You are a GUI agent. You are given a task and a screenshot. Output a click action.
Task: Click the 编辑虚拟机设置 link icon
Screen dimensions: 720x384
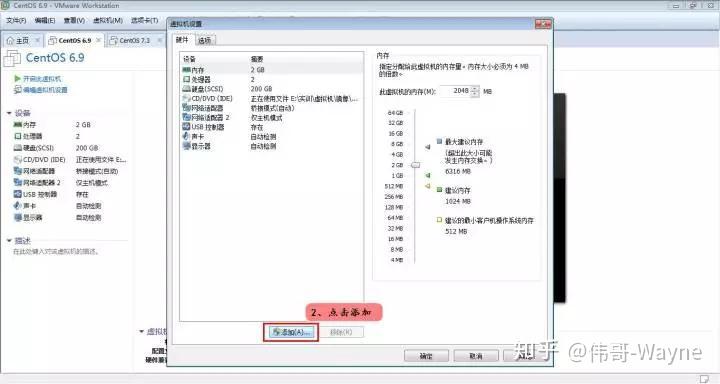(17, 90)
